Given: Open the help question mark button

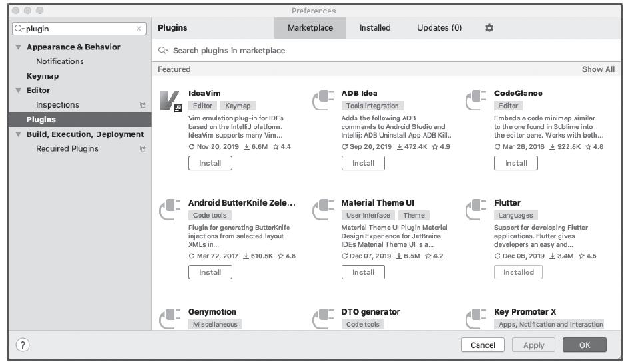Looking at the screenshot, I should [x=22, y=345].
